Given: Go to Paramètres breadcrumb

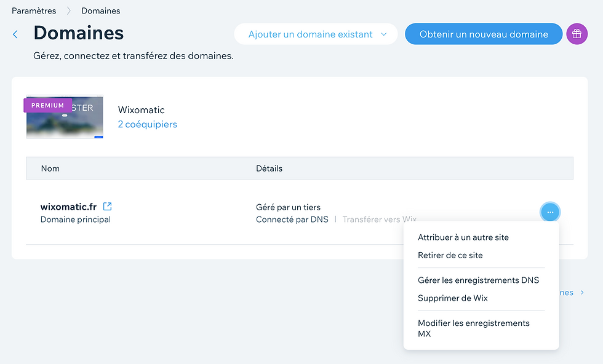Looking at the screenshot, I should (34, 11).
